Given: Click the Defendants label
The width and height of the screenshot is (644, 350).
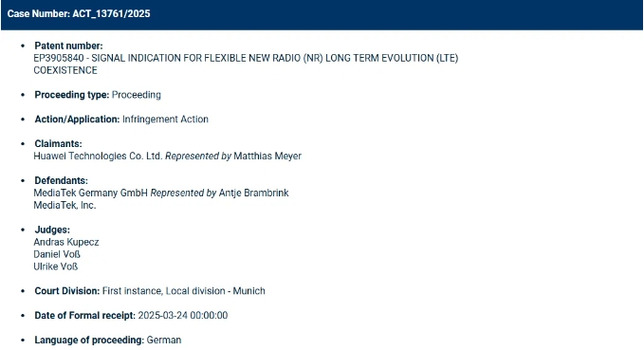Looking at the screenshot, I should tap(62, 181).
